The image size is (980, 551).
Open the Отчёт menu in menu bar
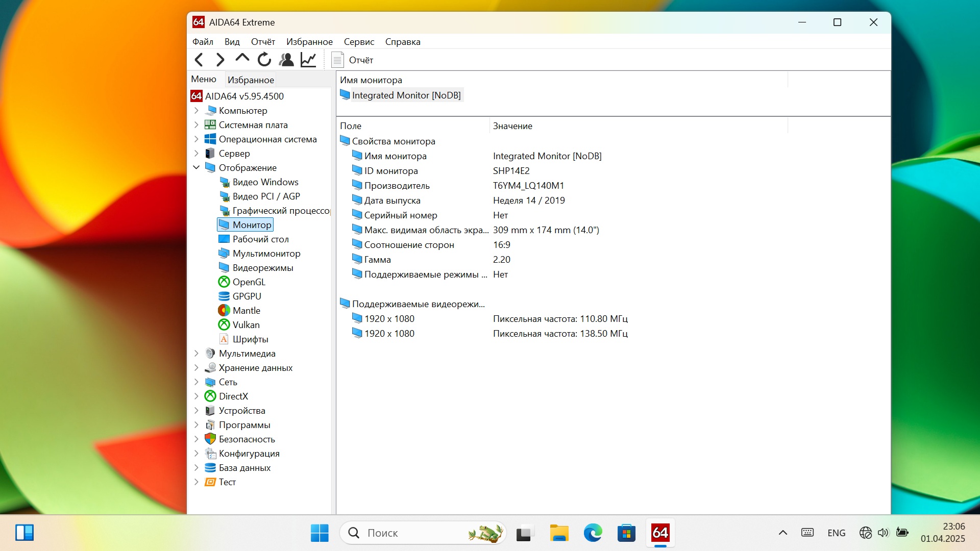(263, 42)
